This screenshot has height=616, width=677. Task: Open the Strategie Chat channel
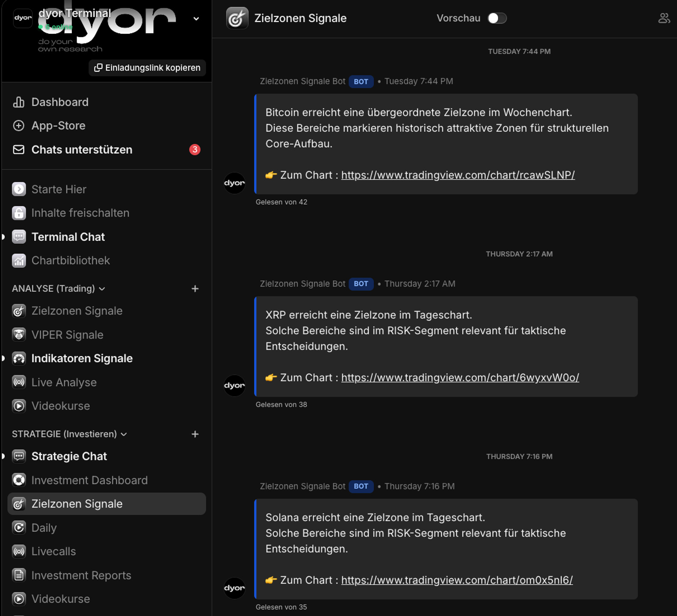[107, 456]
